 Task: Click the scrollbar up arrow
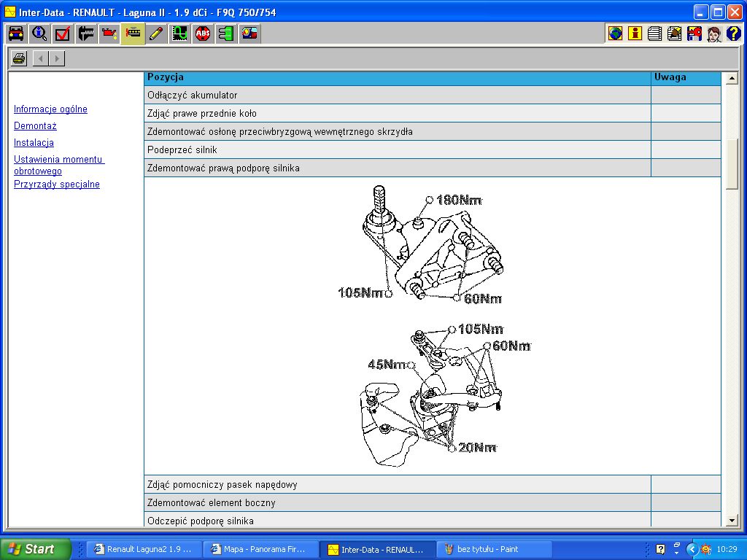[732, 78]
